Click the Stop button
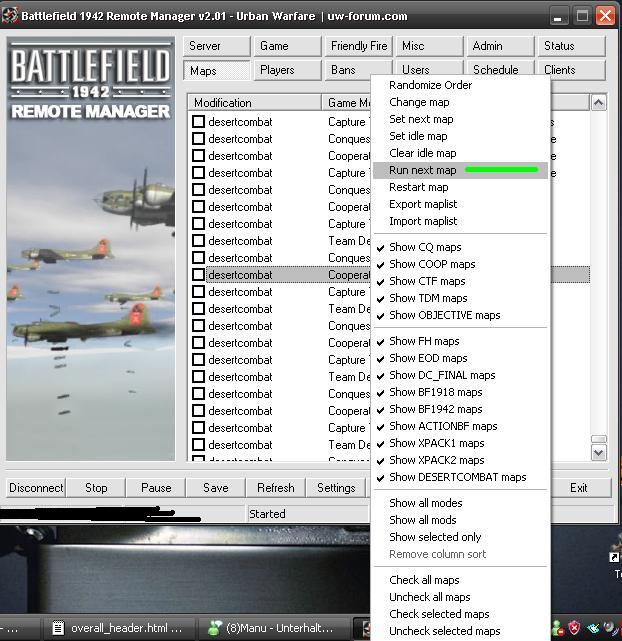Screen dimensions: 622x641 pyautogui.click(x=96, y=488)
